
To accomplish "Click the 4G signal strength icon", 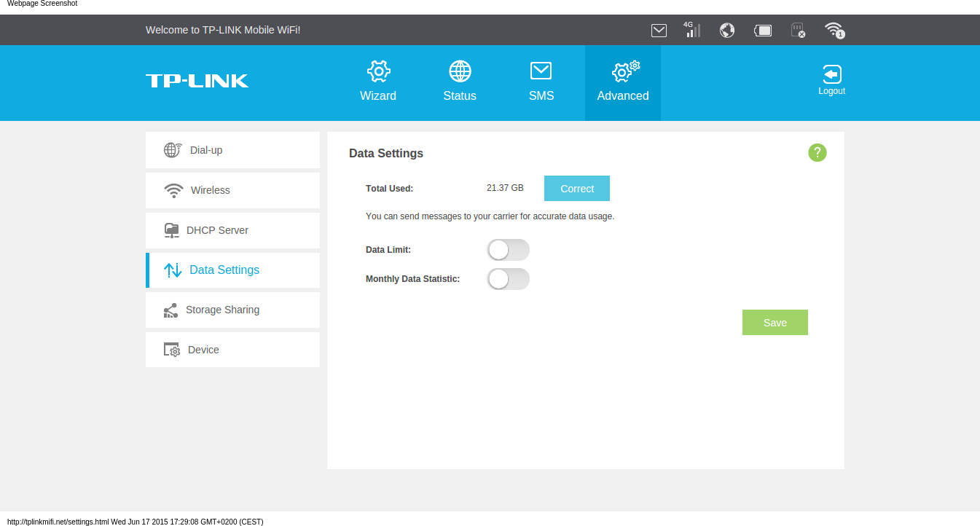I will click(x=691, y=30).
